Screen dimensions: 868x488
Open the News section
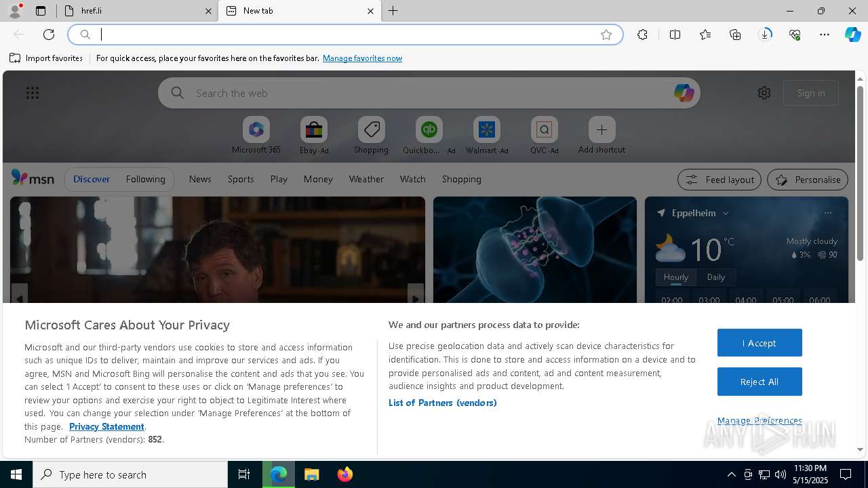pos(200,179)
